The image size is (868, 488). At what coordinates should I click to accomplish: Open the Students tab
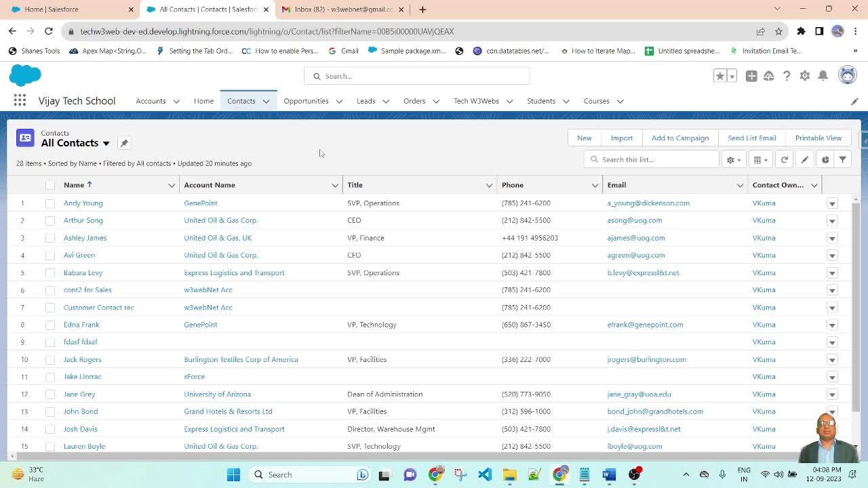(541, 101)
